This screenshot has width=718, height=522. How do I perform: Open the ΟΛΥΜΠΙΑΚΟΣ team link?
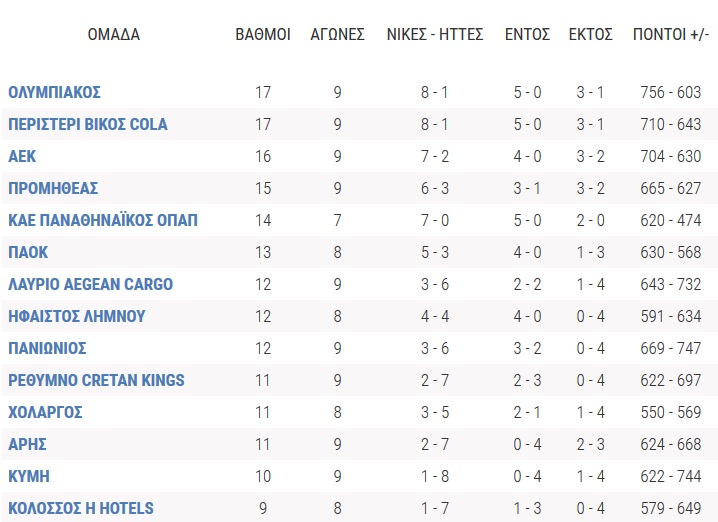[x=54, y=92]
